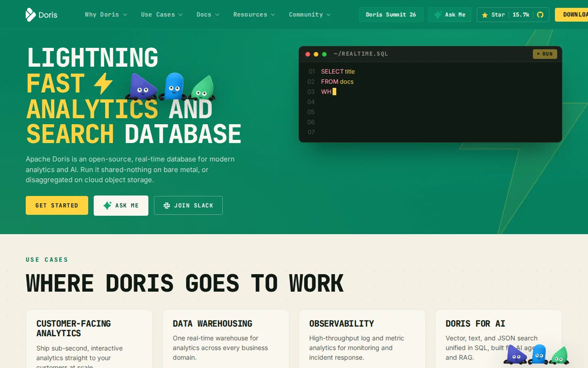Click the Slack icon in Join Slack
This screenshot has height=368, width=588.
167,206
